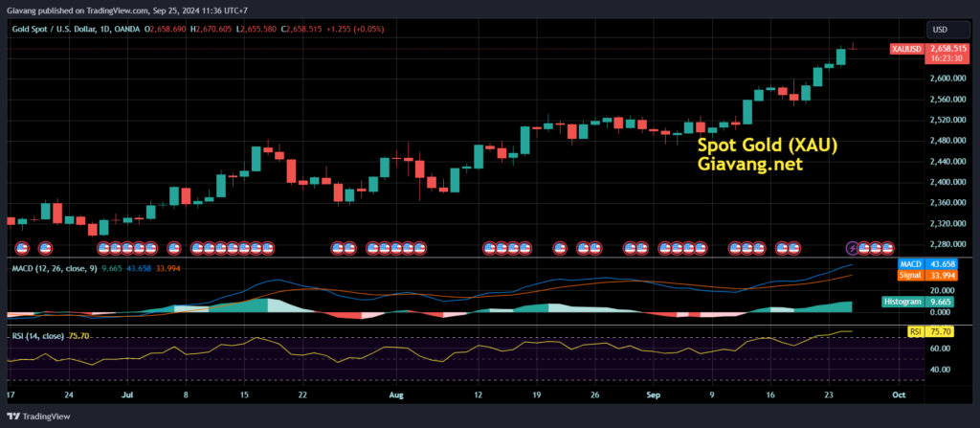Click the Sep label on time axis
The image size is (980, 428).
click(x=653, y=394)
